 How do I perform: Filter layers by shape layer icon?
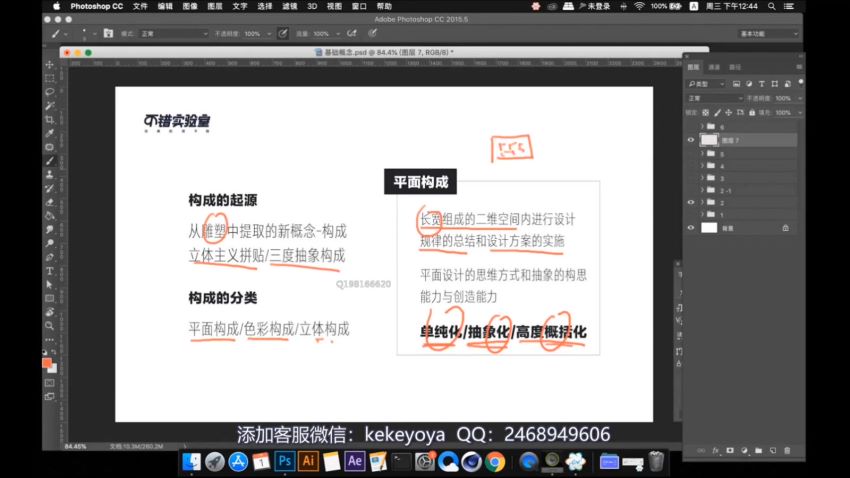pos(775,84)
